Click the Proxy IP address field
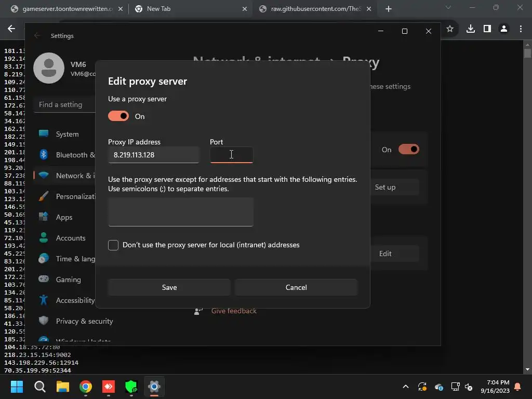 pyautogui.click(x=154, y=155)
